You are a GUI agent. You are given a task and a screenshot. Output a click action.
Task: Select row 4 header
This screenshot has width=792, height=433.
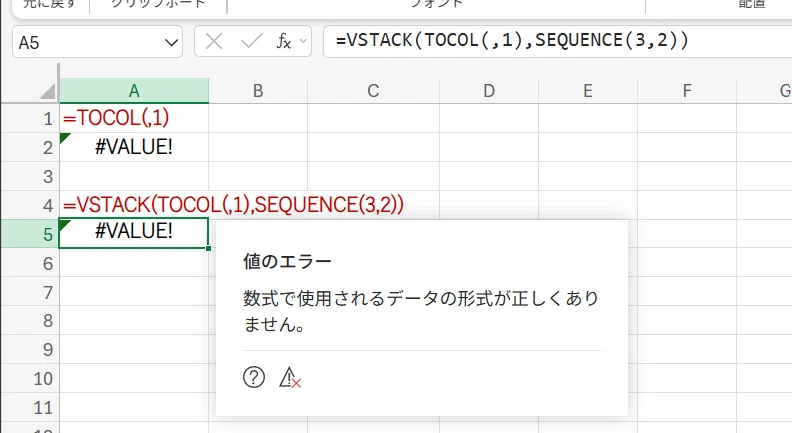click(30, 205)
